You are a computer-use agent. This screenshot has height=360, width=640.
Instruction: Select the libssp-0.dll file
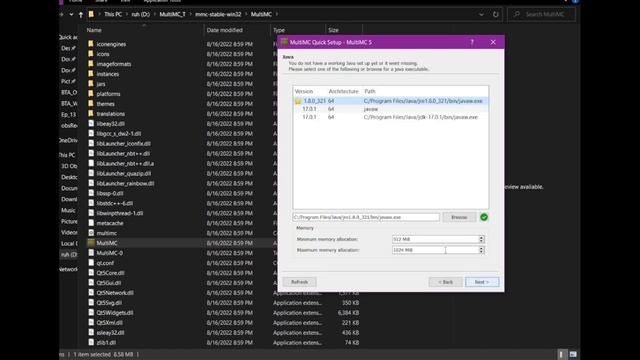(x=110, y=193)
